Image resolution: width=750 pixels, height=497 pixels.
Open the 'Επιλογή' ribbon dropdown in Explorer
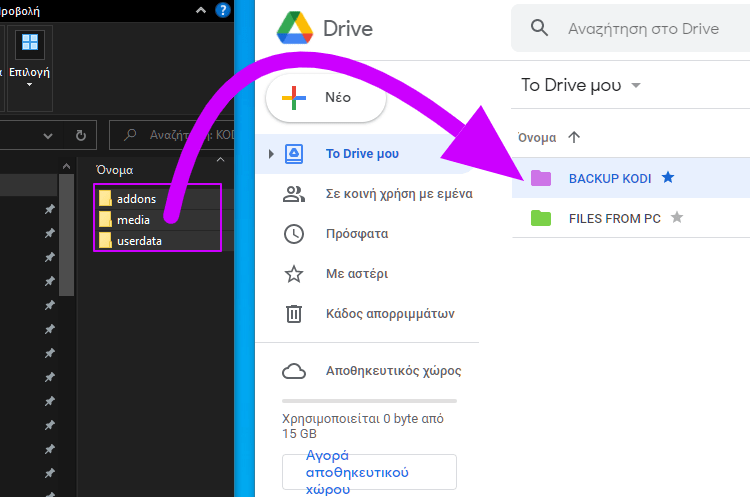30,67
